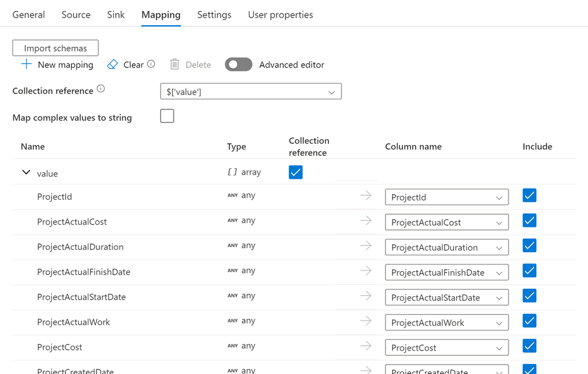Collapse the value array row
588x374 pixels.
pos(26,172)
